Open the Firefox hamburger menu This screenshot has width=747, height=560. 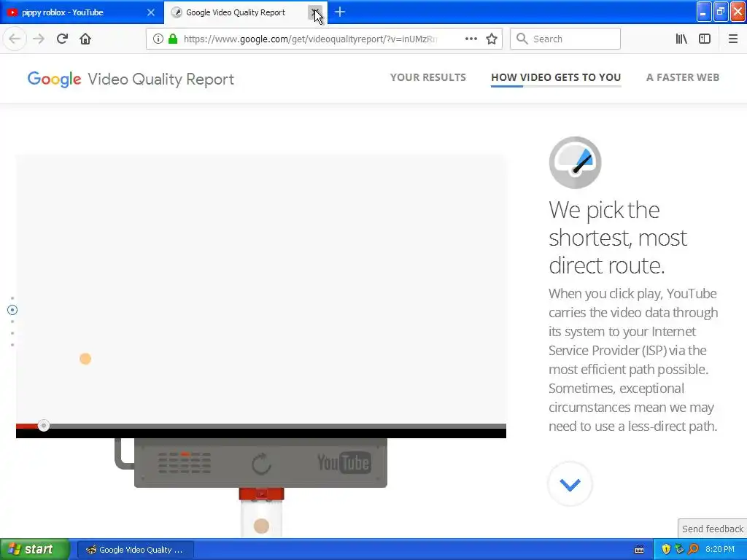click(732, 39)
